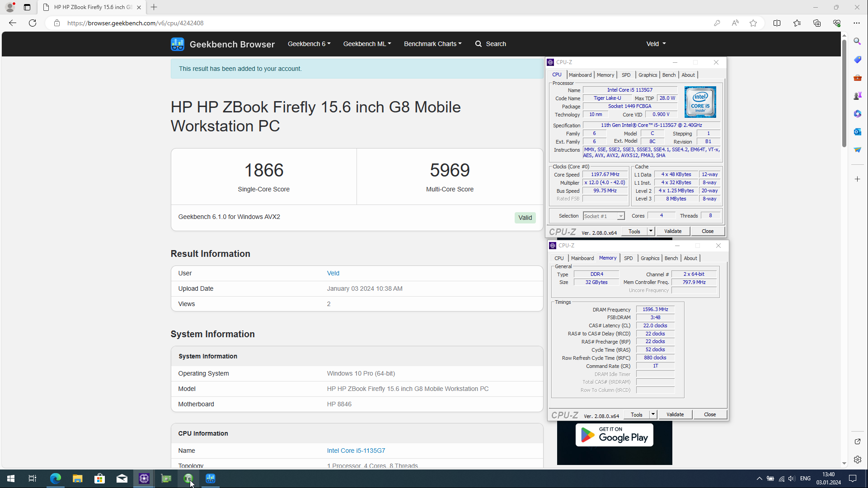Open Bench tab in upper CPU-Z
The width and height of the screenshot is (868, 488).
669,75
